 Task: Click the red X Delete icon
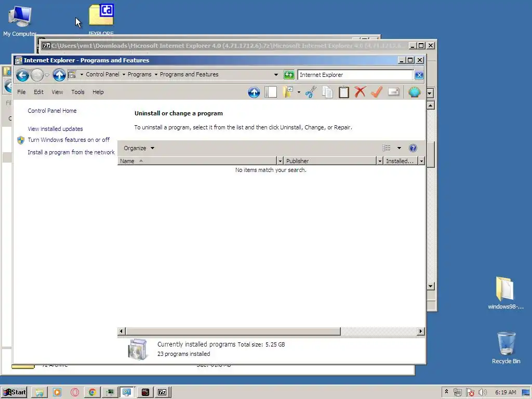click(x=360, y=92)
